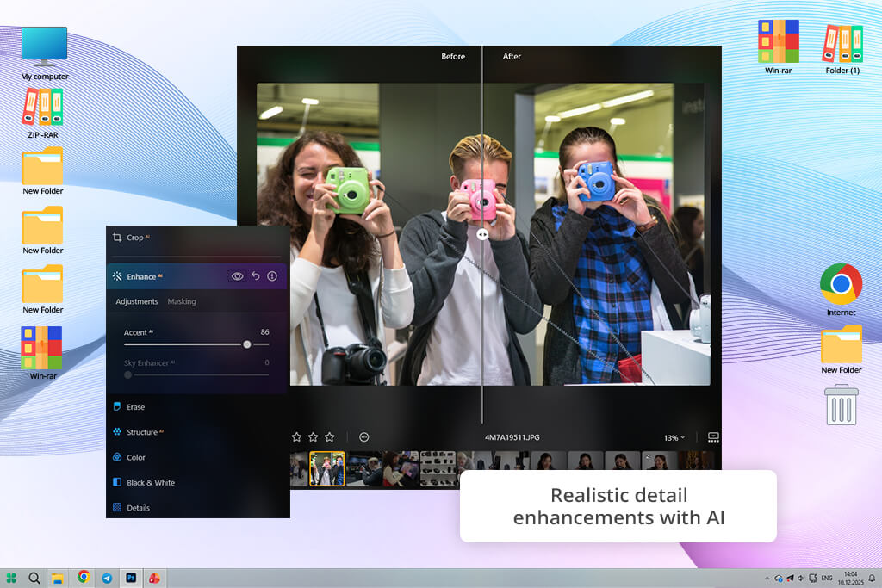The image size is (882, 588).
Task: Open taskbar search magnifier
Action: tap(34, 578)
